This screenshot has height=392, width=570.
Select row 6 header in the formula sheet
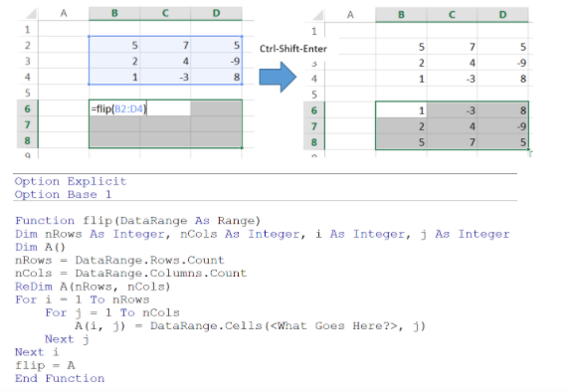27,108
